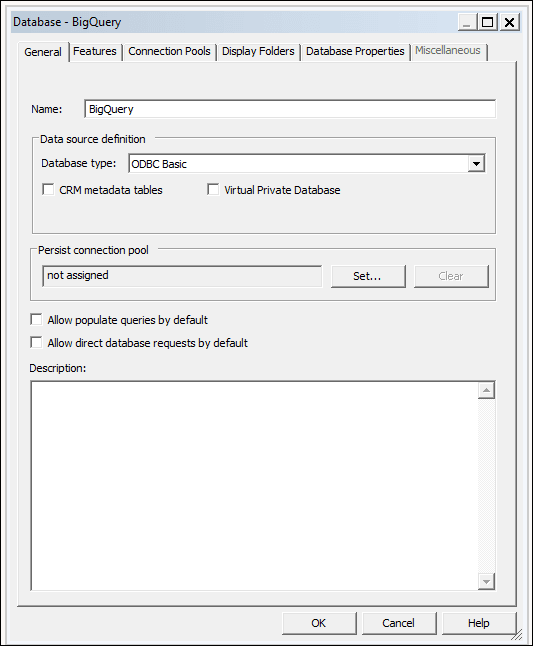Screen dimensions: 533x646
Task: Dismiss the dialog with Cancel
Action: pyautogui.click(x=399, y=623)
